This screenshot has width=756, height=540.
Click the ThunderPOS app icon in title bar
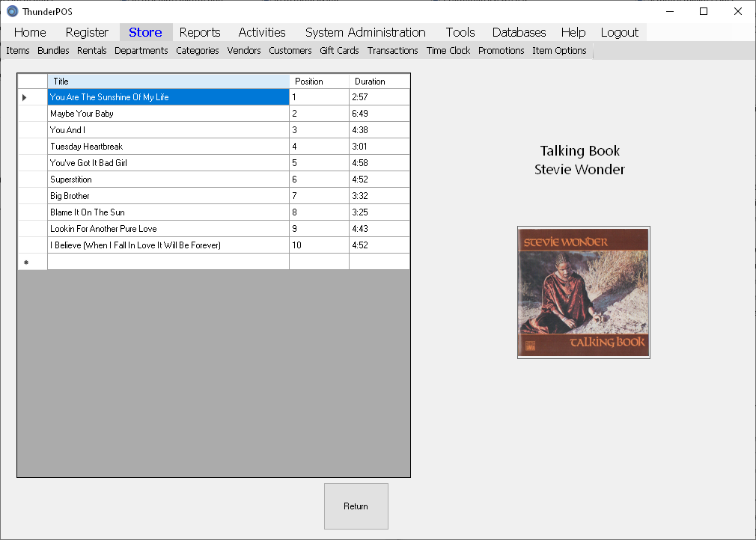pos(12,11)
